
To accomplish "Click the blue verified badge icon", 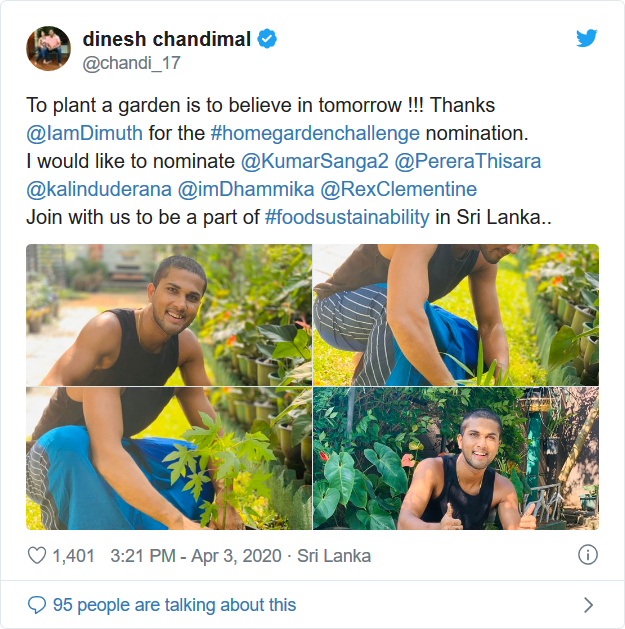I will point(268,39).
